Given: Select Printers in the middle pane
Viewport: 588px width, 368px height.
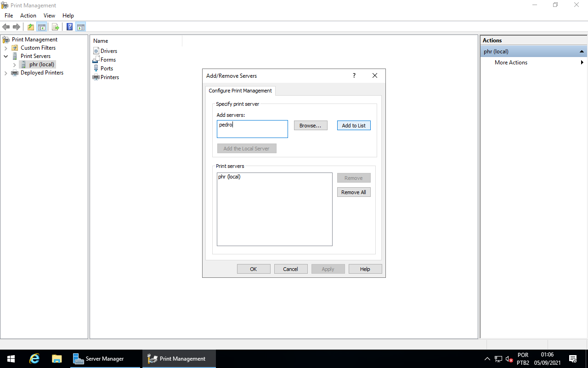Looking at the screenshot, I should [109, 77].
